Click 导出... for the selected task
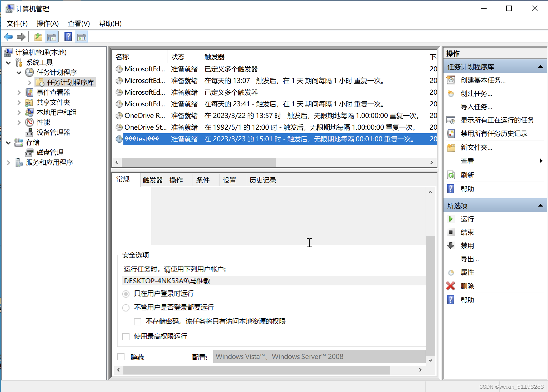This screenshot has height=392, width=548. 470,259
